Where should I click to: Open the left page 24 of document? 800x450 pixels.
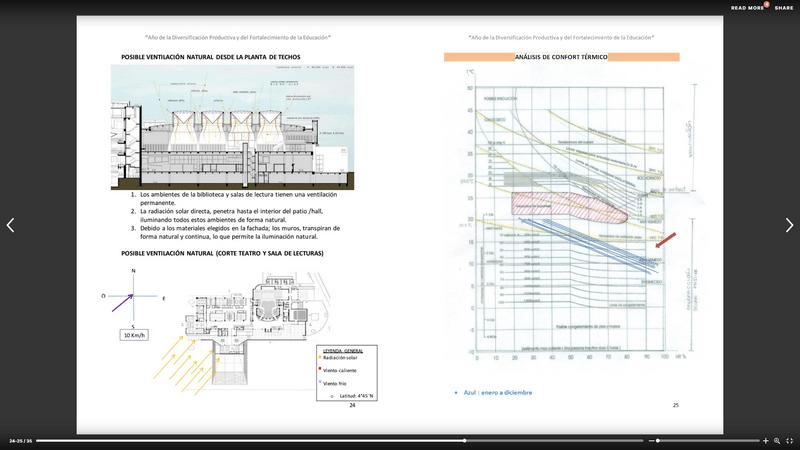238,224
